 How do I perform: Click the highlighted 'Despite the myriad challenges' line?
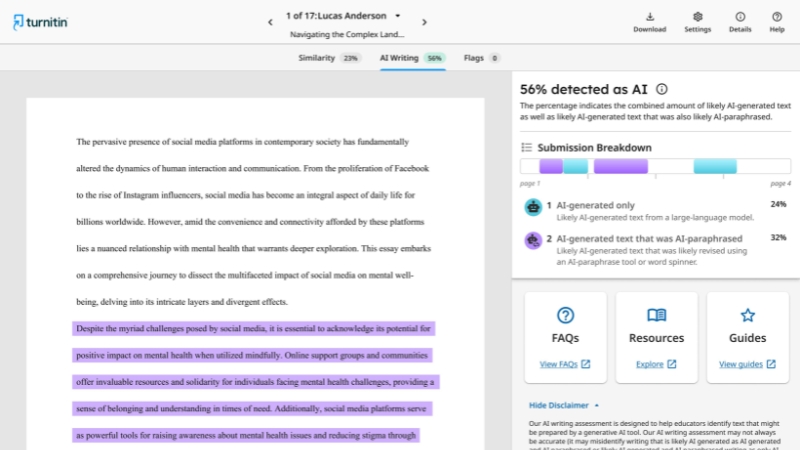254,329
